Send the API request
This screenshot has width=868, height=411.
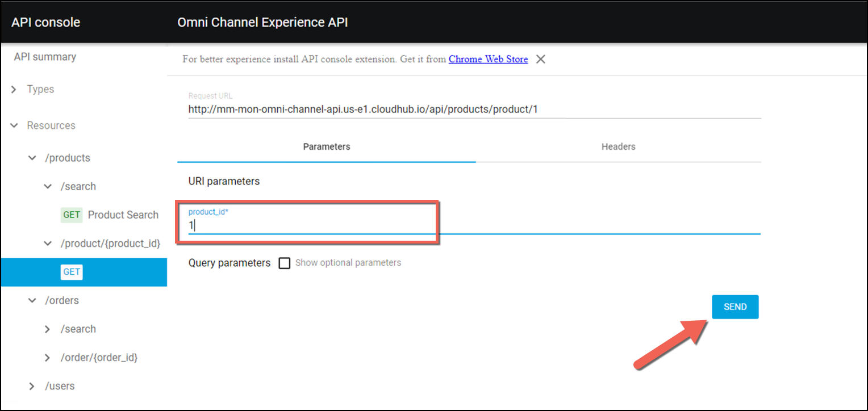(735, 307)
